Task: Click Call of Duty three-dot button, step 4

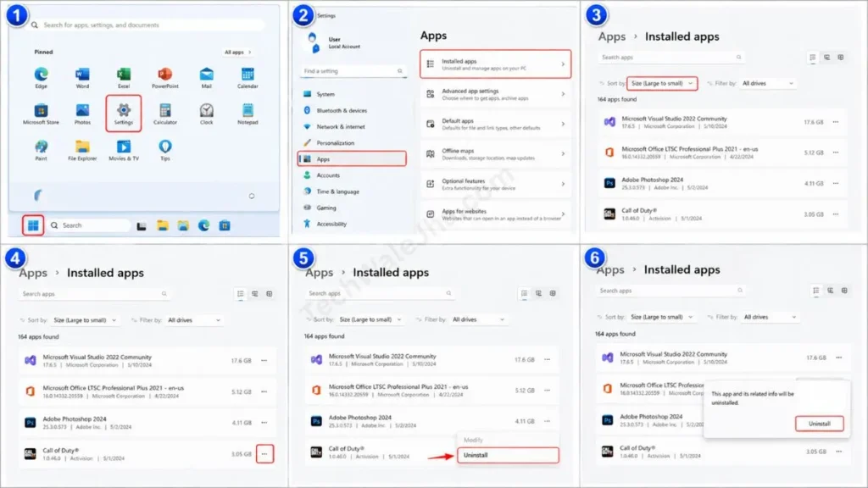Action: (x=264, y=454)
